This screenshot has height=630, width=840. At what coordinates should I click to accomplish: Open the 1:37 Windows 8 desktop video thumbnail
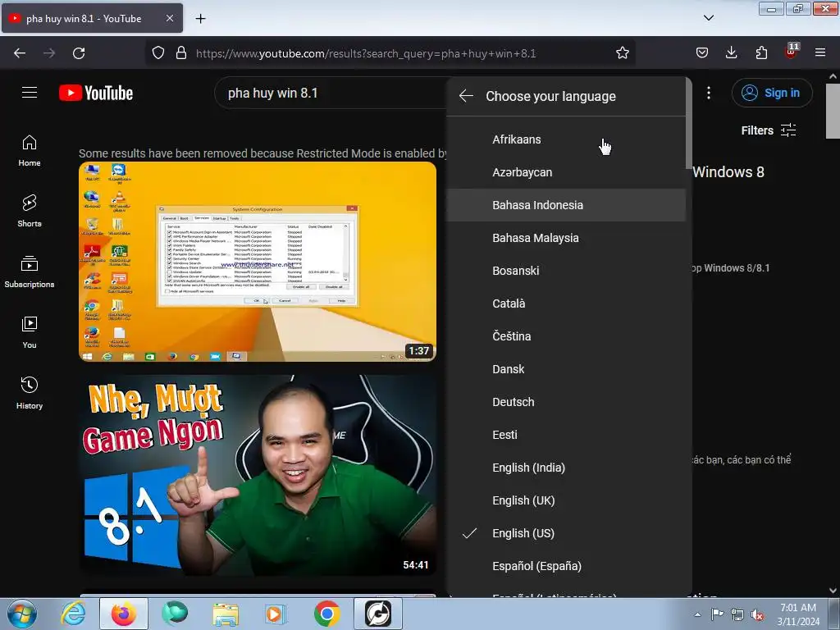[x=258, y=262]
